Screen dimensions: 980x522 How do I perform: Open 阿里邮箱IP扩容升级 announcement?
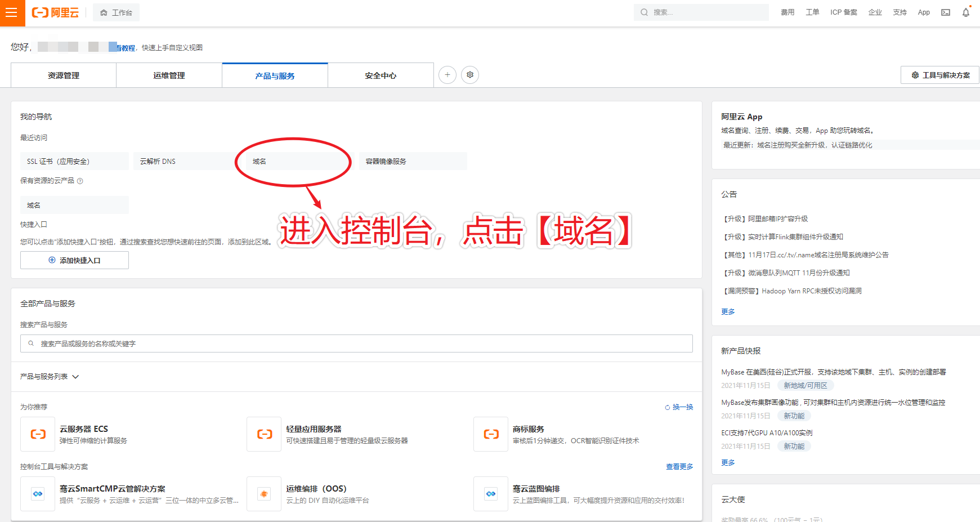coord(764,219)
